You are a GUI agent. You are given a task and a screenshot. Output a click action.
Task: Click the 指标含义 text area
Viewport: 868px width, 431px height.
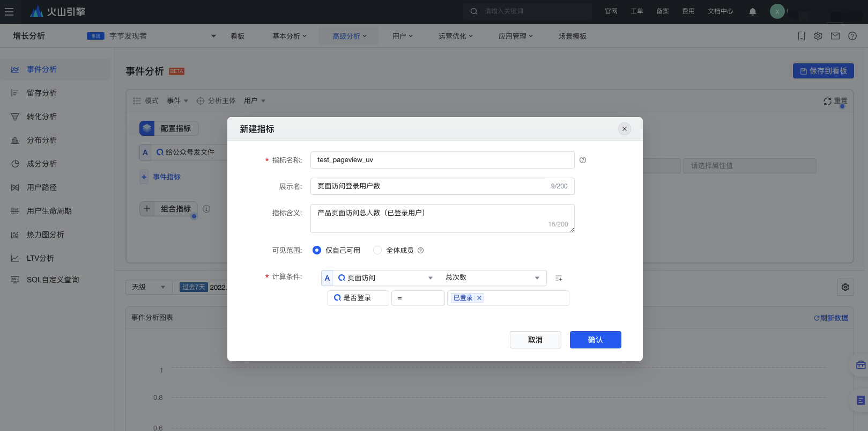(x=442, y=218)
